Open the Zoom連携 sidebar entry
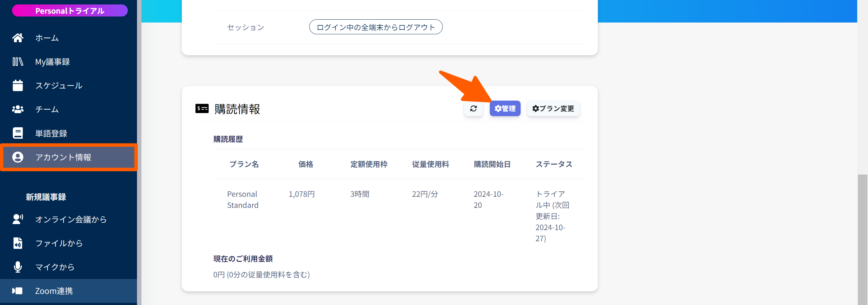Image resolution: width=868 pixels, height=305 pixels. point(54,291)
